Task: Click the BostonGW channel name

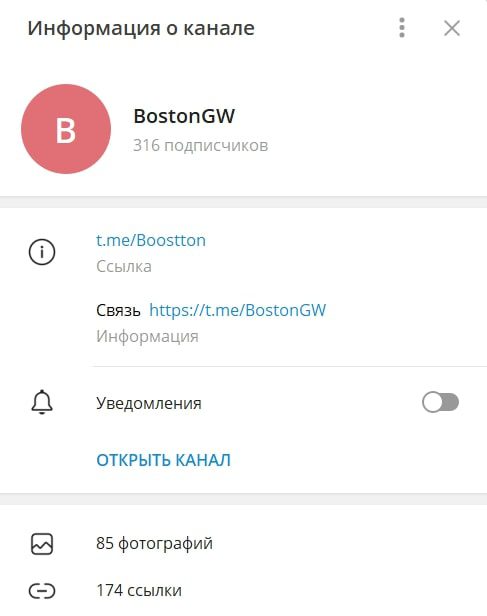Action: pos(184,116)
